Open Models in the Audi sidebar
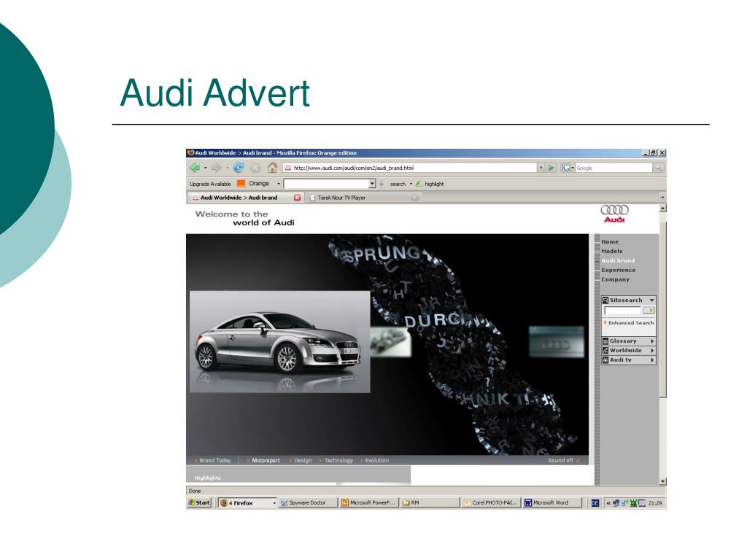 click(612, 252)
